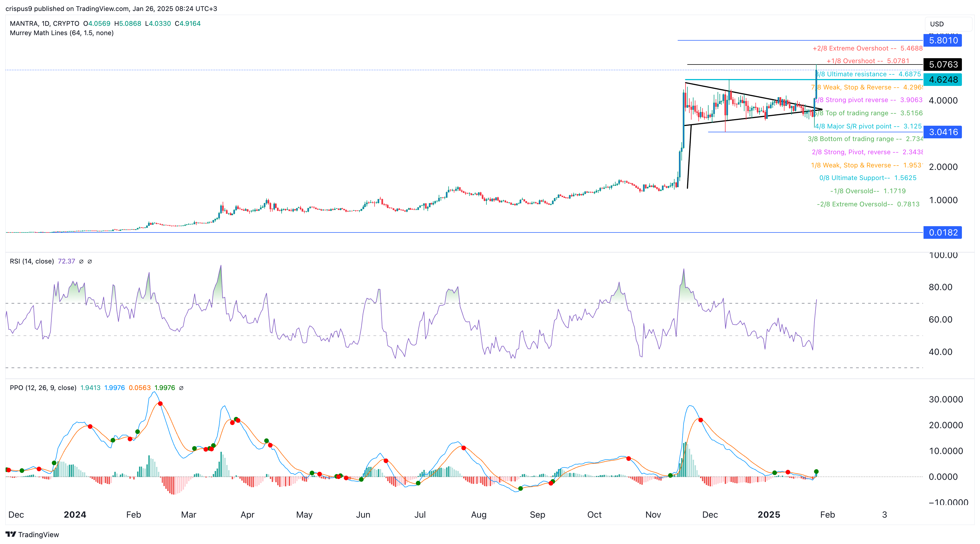Click the black 5.0763 price label

[942, 64]
